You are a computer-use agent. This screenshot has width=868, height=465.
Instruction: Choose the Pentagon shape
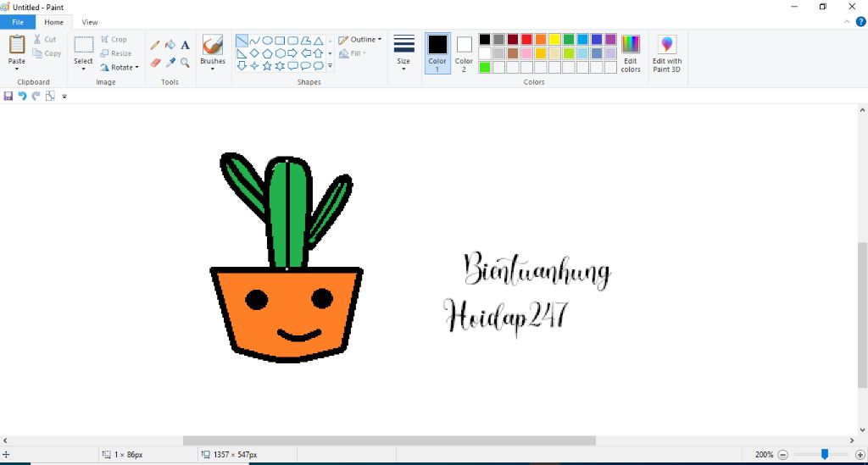(267, 53)
